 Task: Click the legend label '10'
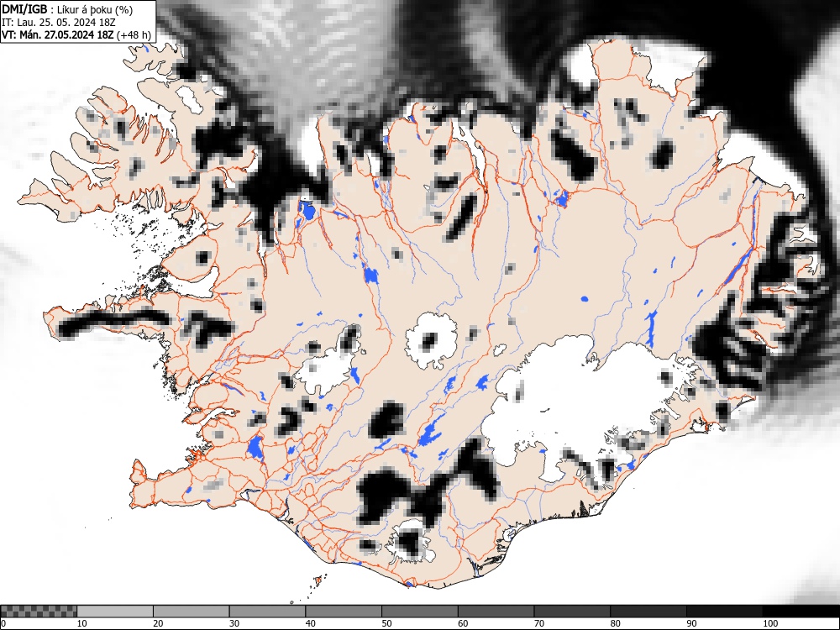(x=81, y=623)
